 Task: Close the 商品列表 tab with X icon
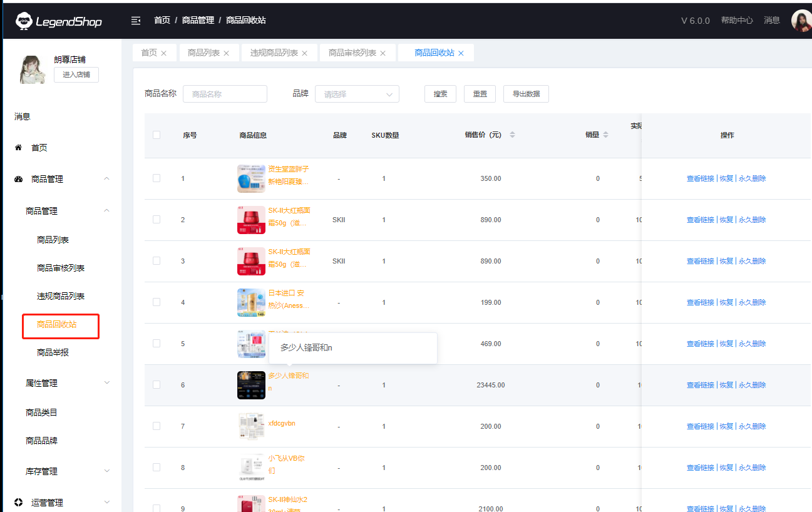pyautogui.click(x=227, y=53)
